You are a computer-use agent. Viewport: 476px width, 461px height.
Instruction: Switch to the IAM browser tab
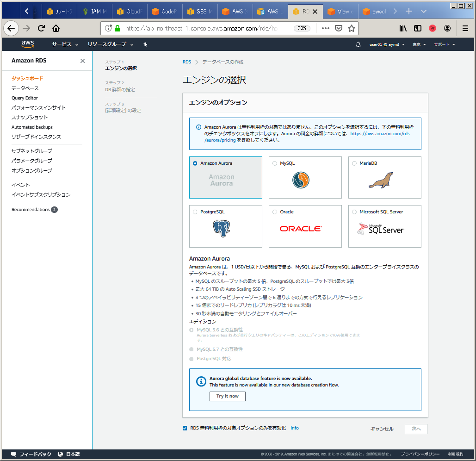pos(94,12)
